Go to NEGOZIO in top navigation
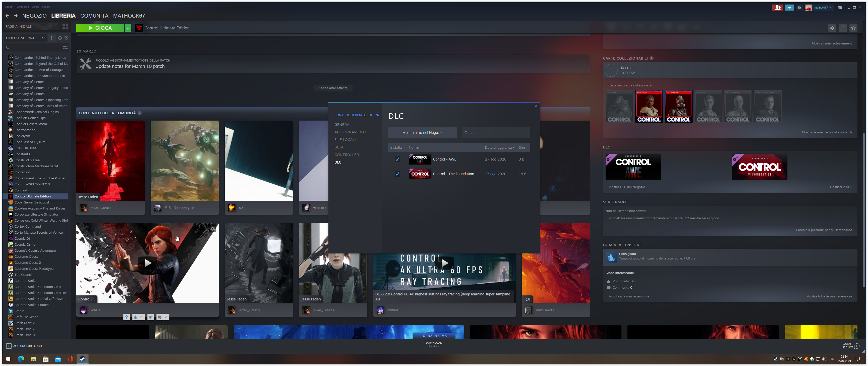Image resolution: width=868 pixels, height=366 pixels. tap(34, 16)
